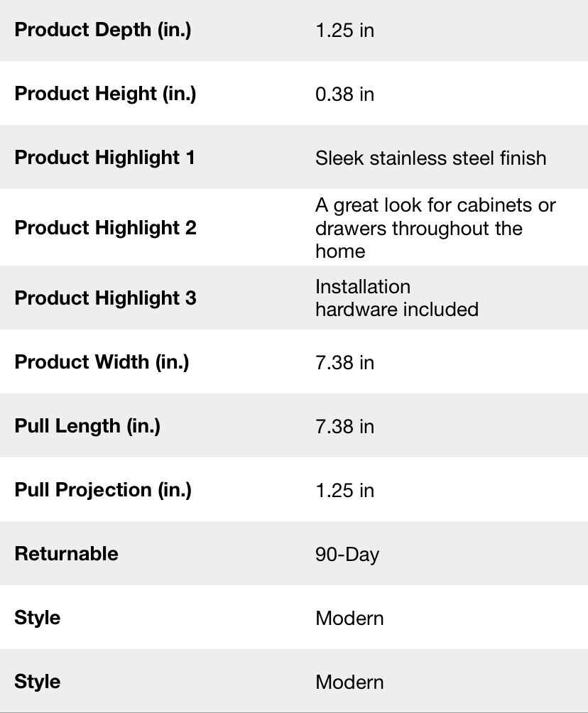Click the 1.25 in depth value
Viewport: 588px width, 713px height.
coord(344,31)
